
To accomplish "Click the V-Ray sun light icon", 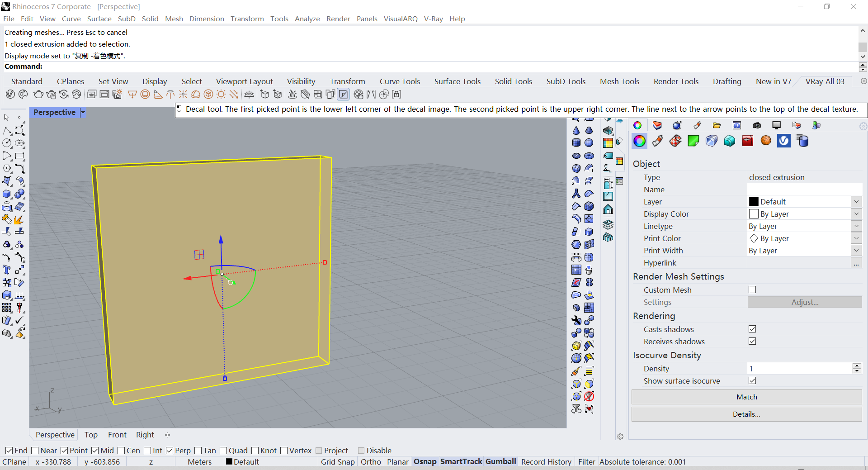I will pos(221,95).
